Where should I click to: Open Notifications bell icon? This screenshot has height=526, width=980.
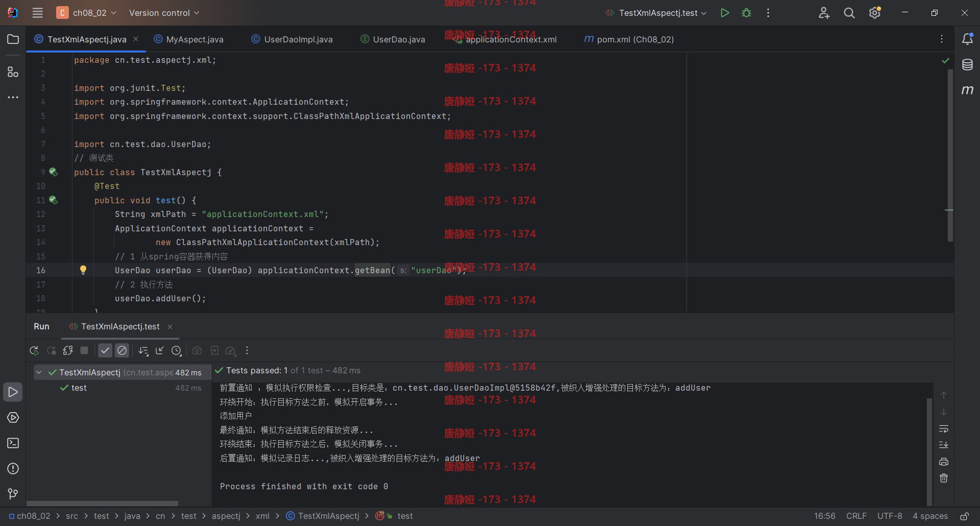point(967,39)
